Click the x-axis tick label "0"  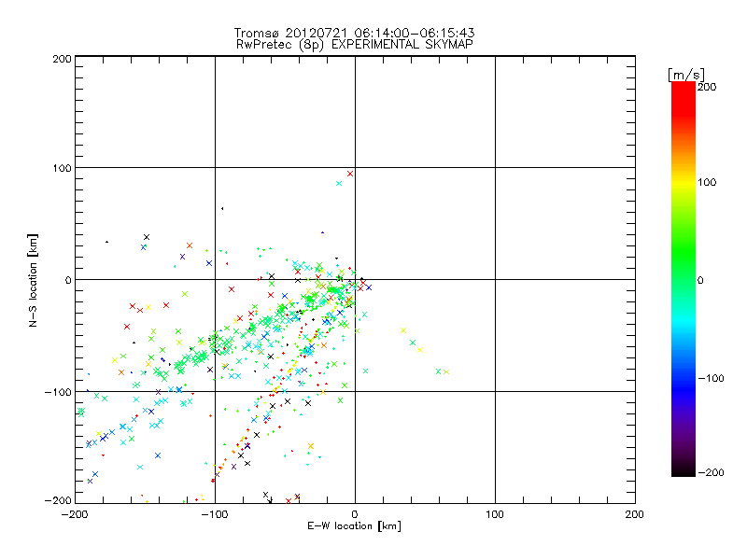pos(355,514)
